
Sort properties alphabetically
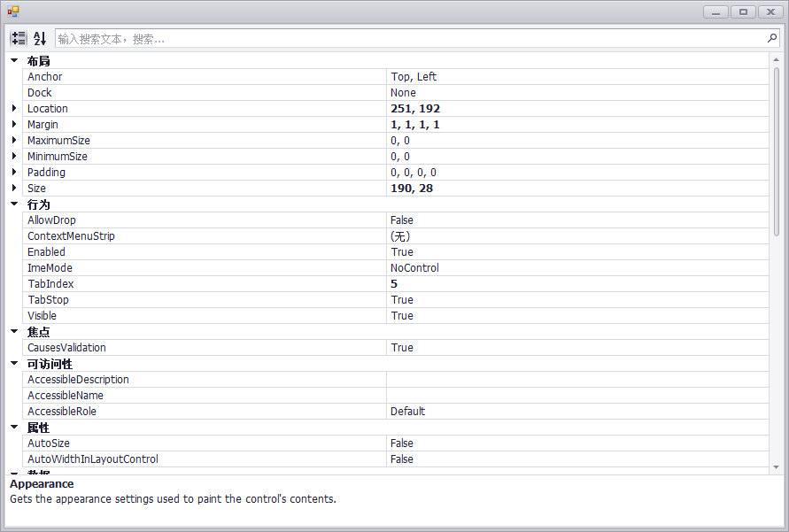click(40, 38)
